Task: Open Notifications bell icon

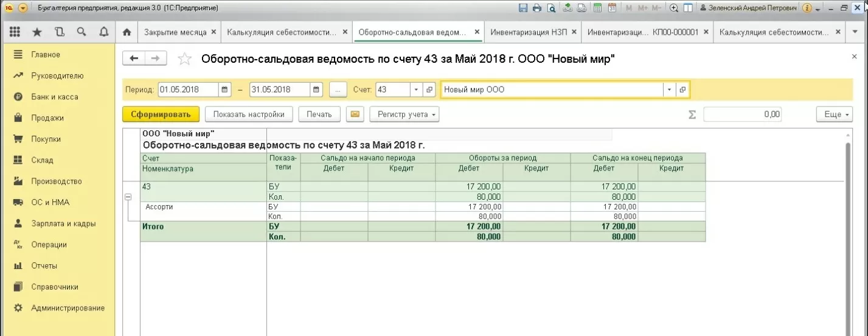Action: pos(103,32)
